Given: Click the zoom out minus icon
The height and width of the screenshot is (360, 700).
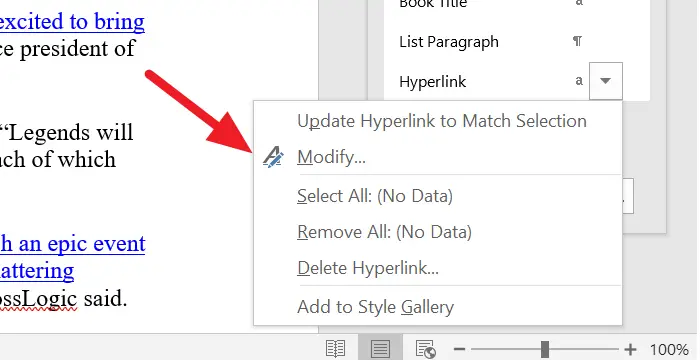Looking at the screenshot, I should pos(459,349).
